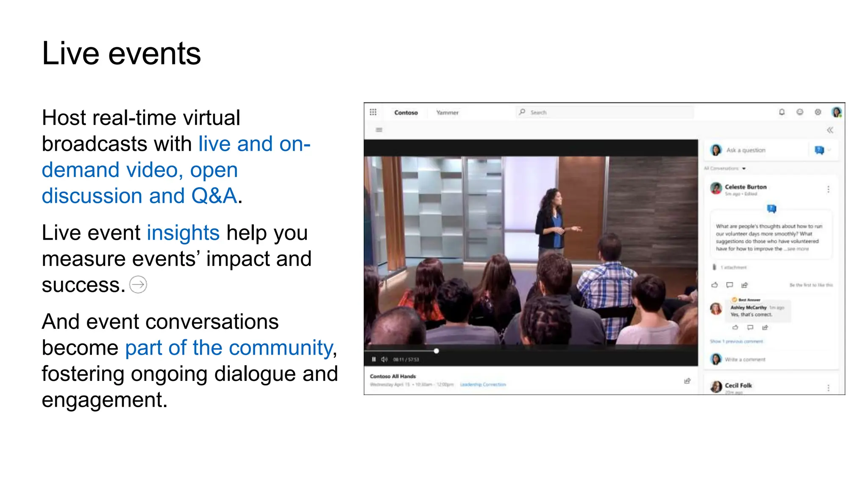Viewport: 868px width, 488px height.
Task: Share the Contoso All Hands event
Action: tap(687, 381)
